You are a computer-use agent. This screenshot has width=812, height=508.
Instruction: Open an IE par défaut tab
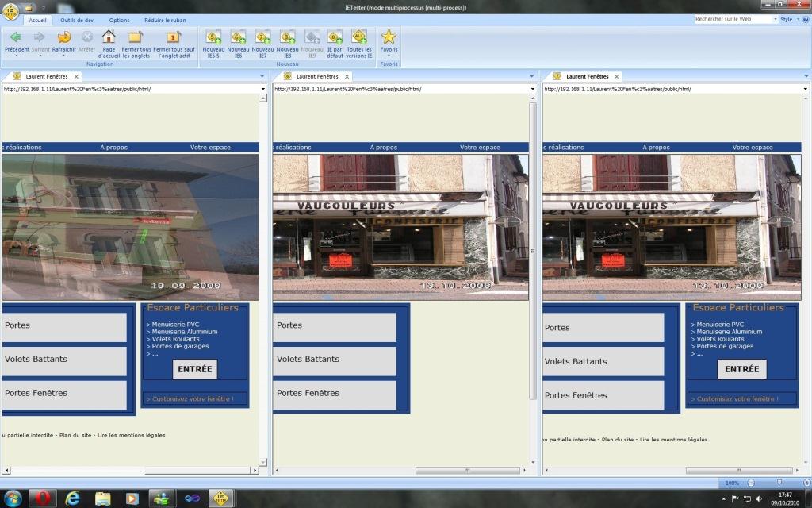tap(335, 37)
